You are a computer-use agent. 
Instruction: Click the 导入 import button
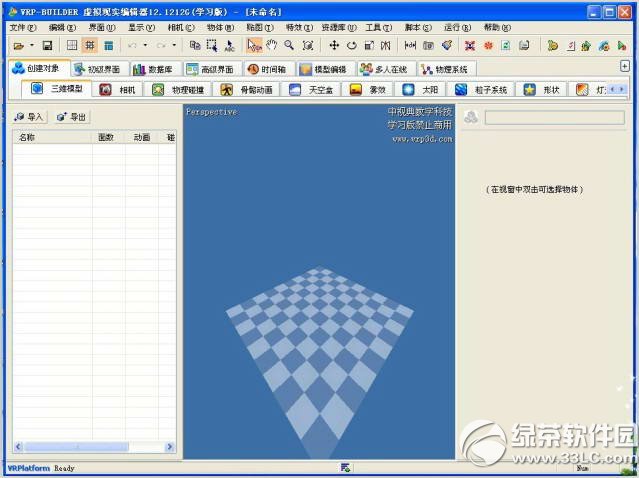(29, 117)
